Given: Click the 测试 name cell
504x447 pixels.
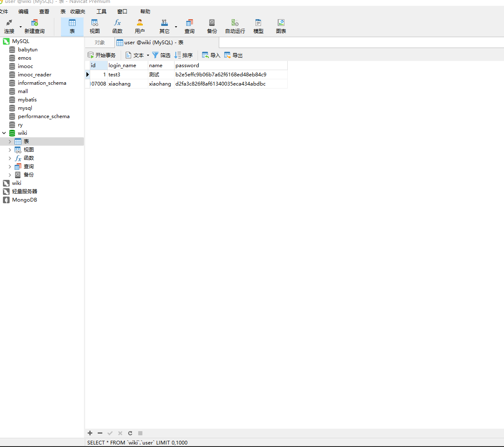Looking at the screenshot, I should click(161, 75).
